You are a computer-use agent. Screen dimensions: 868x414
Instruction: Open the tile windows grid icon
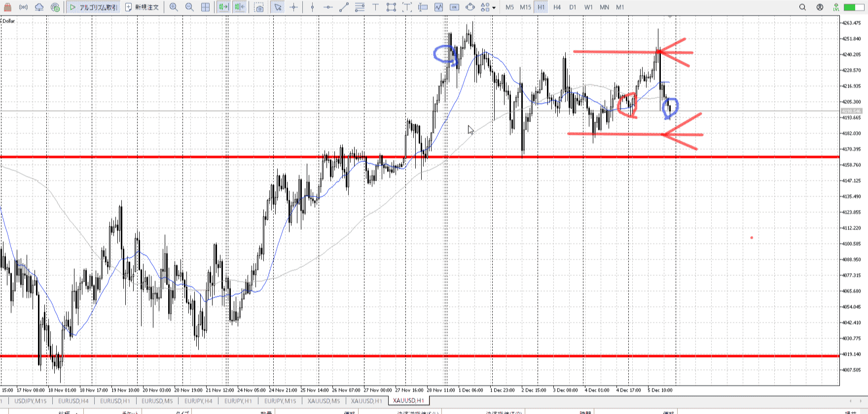(205, 7)
